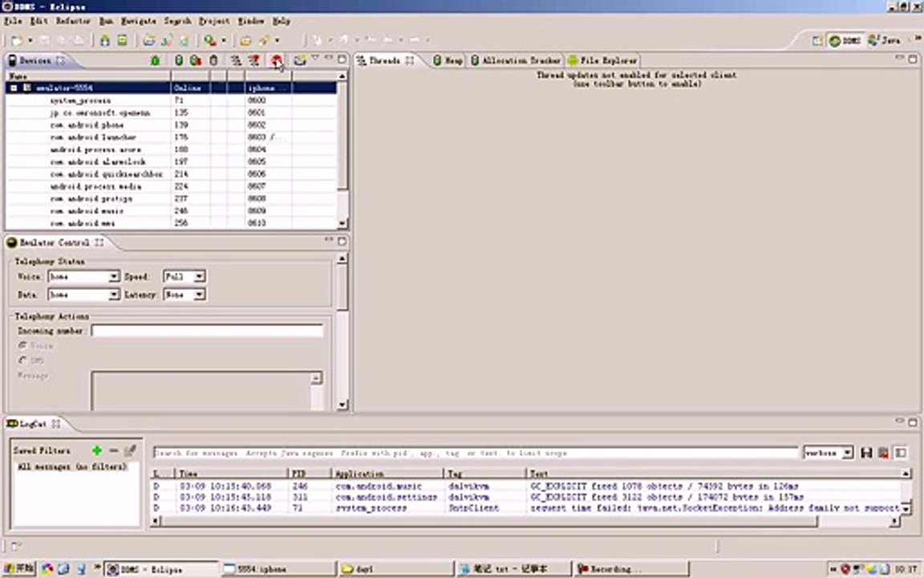This screenshot has height=578, width=924.
Task: Select All messages (no filters) in Saved Filters
Action: (x=72, y=466)
